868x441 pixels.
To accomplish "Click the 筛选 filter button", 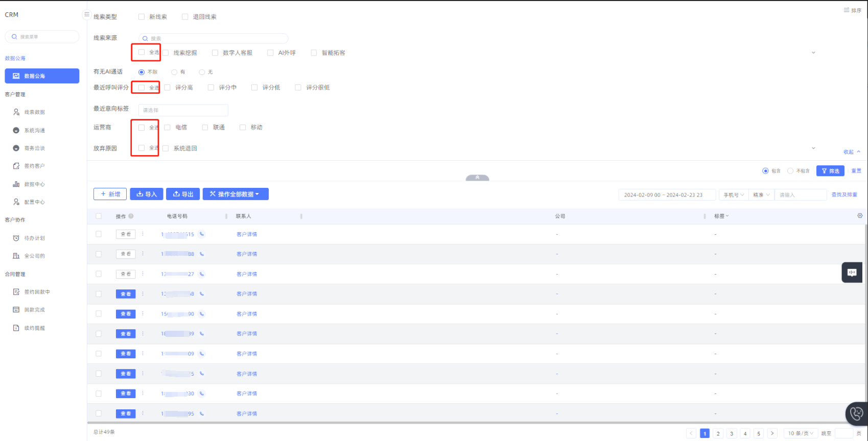I will [830, 171].
